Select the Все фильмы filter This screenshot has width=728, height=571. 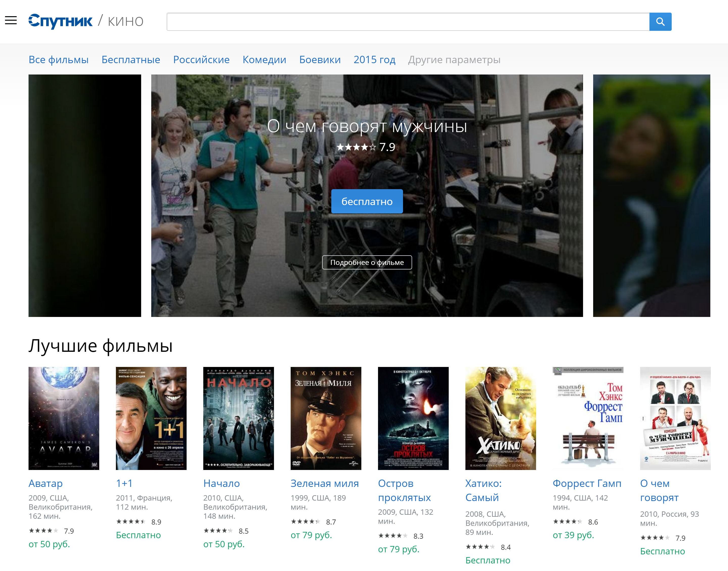(59, 60)
